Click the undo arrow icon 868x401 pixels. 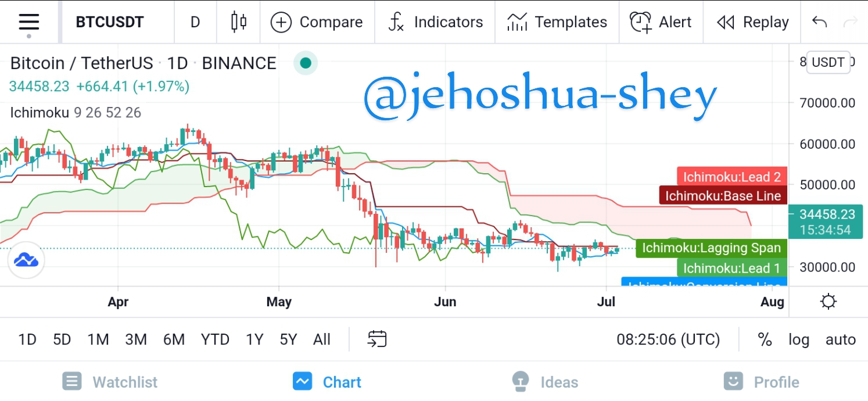819,22
